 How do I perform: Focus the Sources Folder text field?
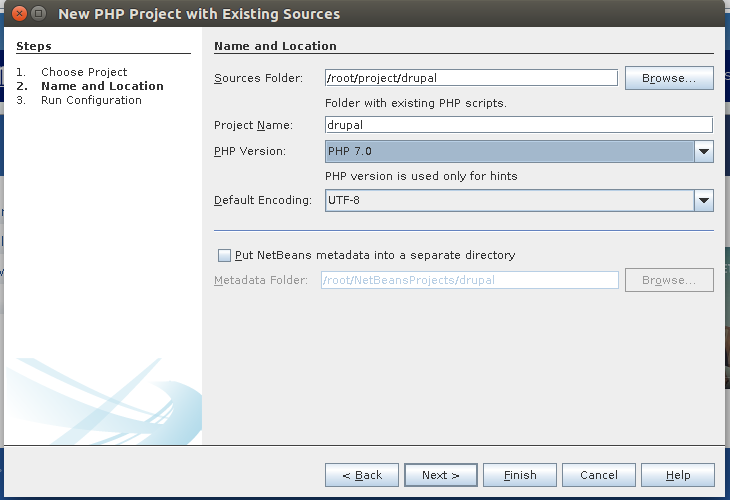[x=471, y=78]
